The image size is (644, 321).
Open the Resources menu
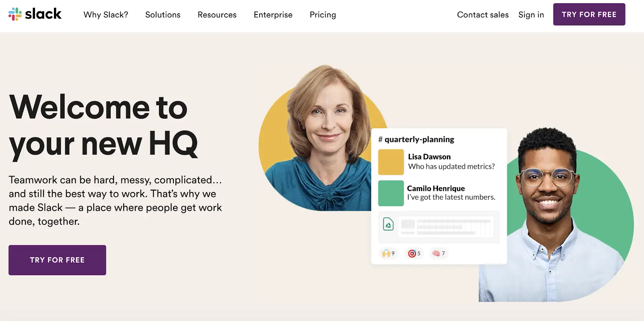(x=217, y=14)
